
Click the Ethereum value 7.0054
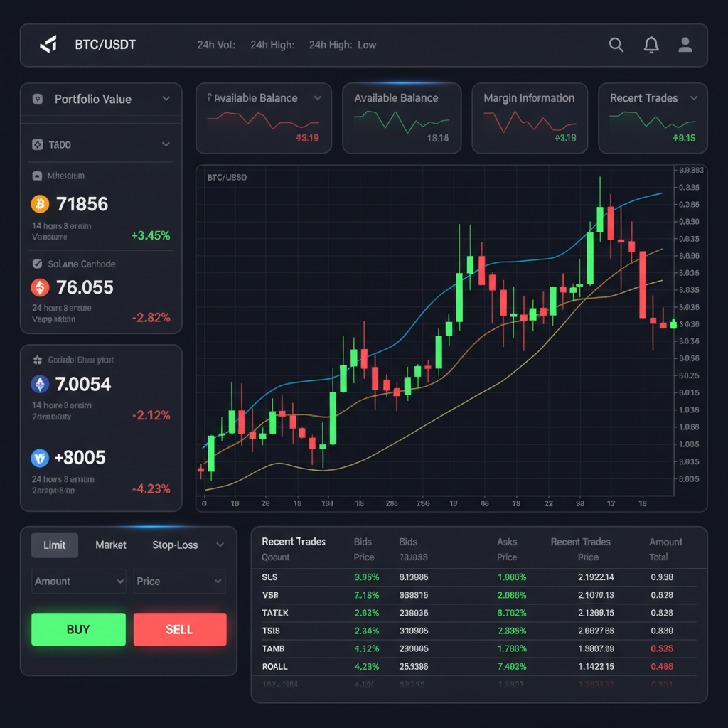tap(83, 384)
